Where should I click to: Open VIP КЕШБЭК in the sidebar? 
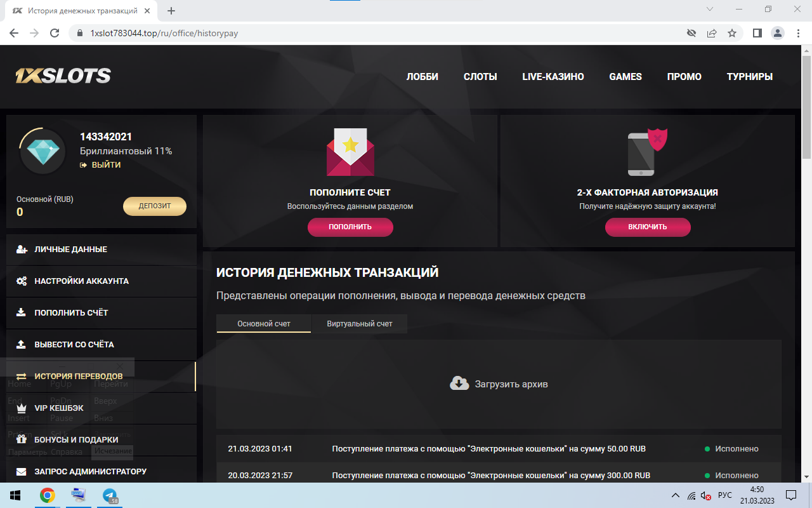101,408
